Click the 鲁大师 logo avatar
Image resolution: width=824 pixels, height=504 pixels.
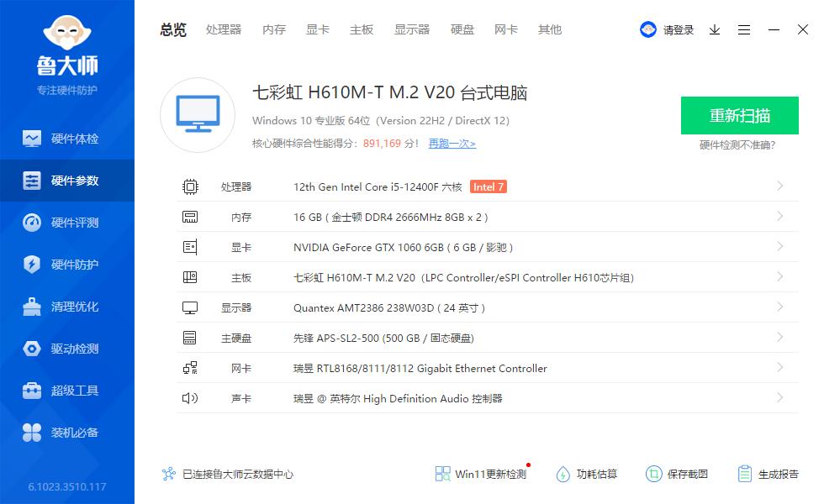click(67, 33)
